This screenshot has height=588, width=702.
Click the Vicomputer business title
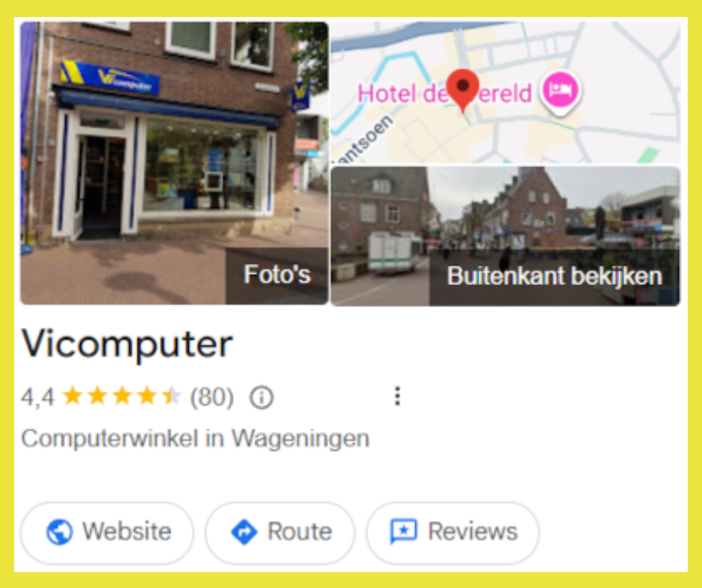click(127, 344)
